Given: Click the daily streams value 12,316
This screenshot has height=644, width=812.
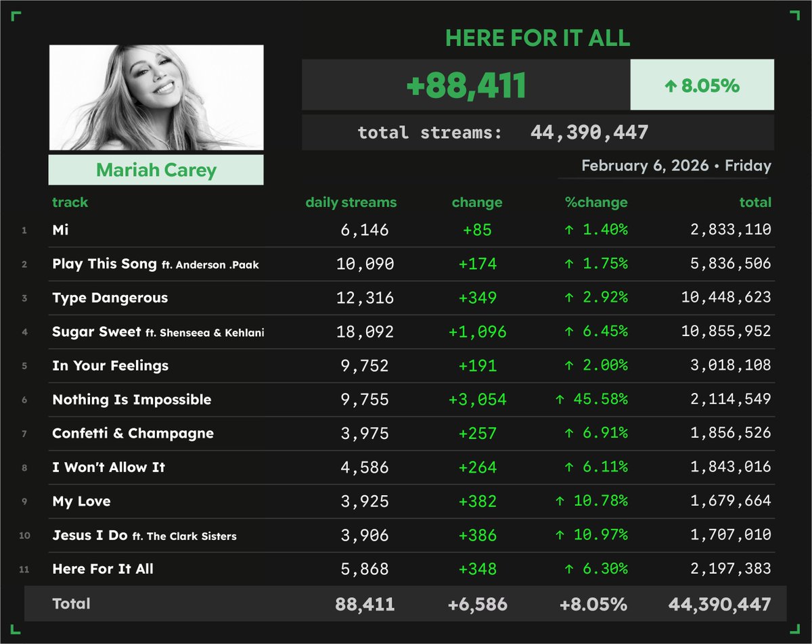Looking at the screenshot, I should tap(365, 298).
